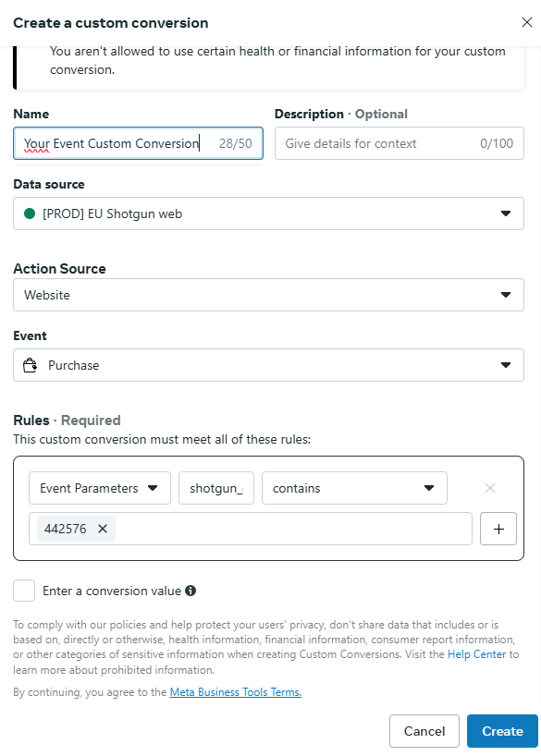This screenshot has height=756, width=541.
Task: Open Meta Business Tools Terms link
Action: (x=236, y=692)
